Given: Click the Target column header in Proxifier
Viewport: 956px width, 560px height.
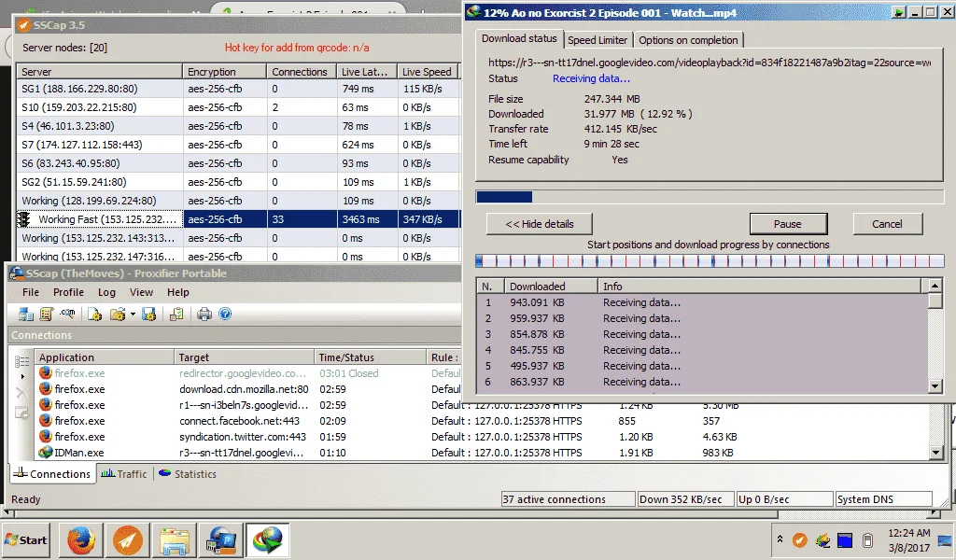Looking at the screenshot, I should (244, 357).
